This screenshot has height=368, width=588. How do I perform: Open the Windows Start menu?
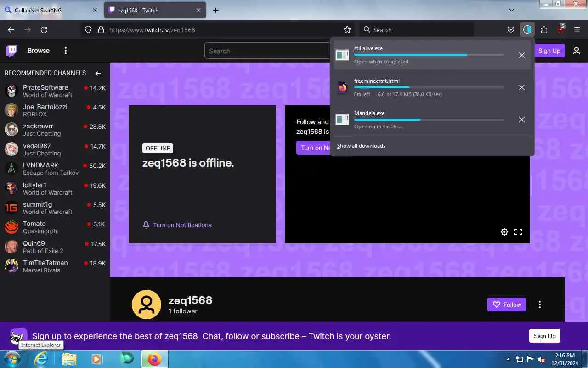[12, 359]
